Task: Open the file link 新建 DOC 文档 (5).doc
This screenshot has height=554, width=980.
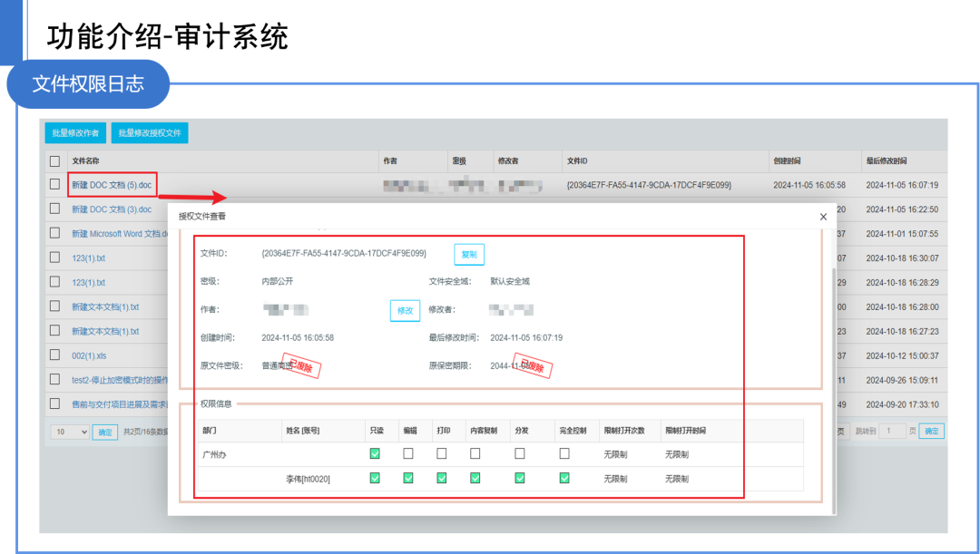Action: coord(112,185)
